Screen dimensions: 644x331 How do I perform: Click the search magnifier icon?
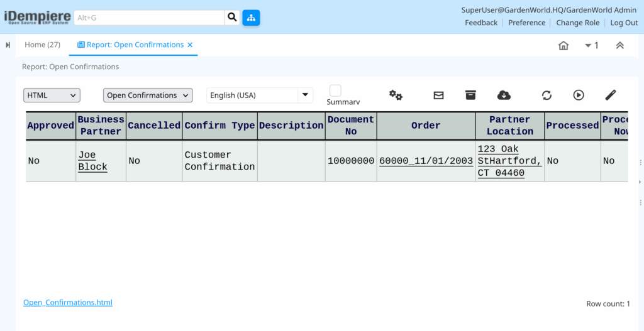tap(232, 17)
